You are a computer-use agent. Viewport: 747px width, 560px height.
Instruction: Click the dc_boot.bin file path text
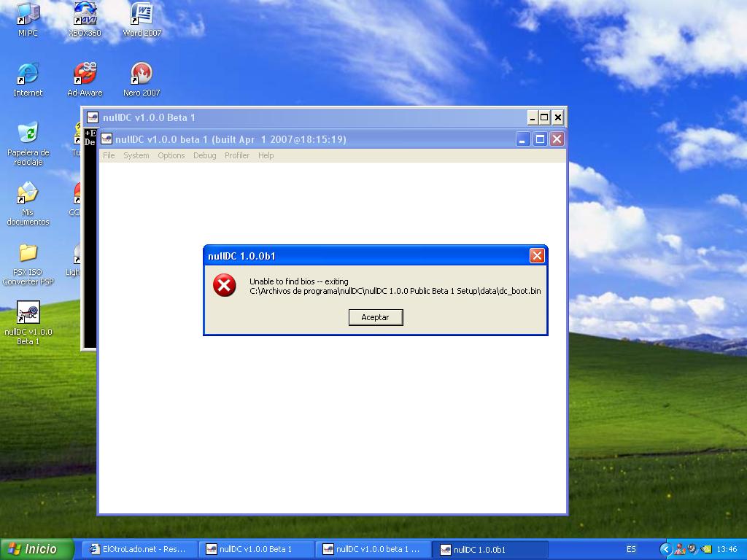point(395,291)
